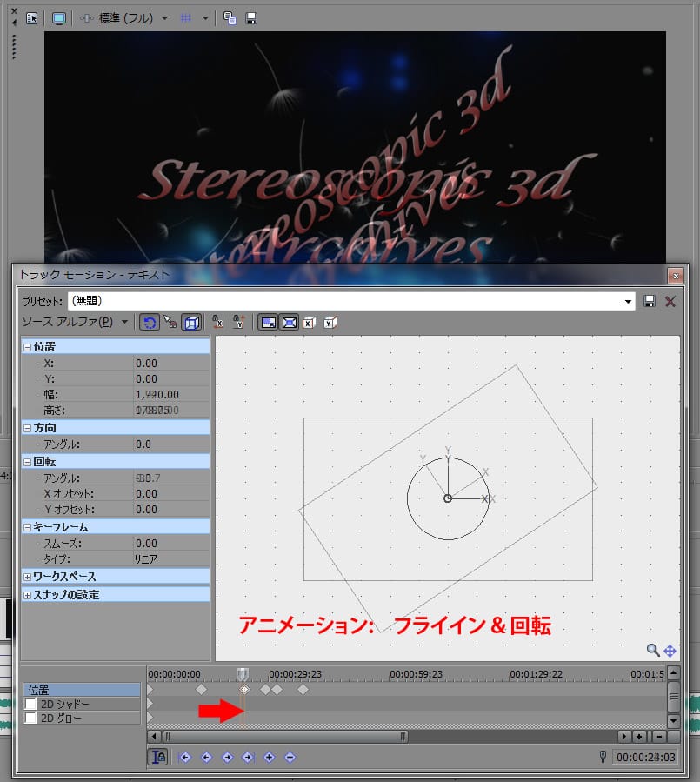Screen dimensions: 700x782
Task: Open the プリセット dropdown list
Action: (629, 301)
